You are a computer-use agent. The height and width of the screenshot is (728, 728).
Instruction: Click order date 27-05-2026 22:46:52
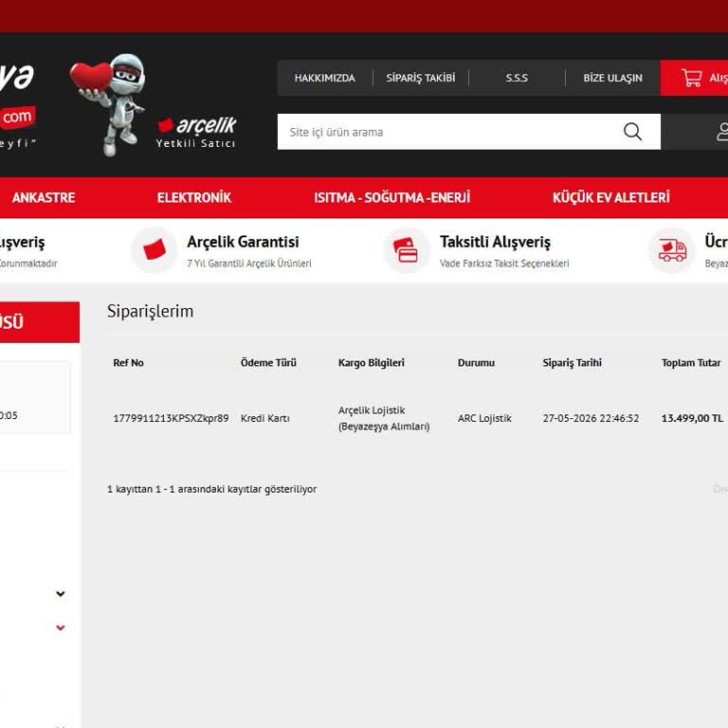(591, 418)
